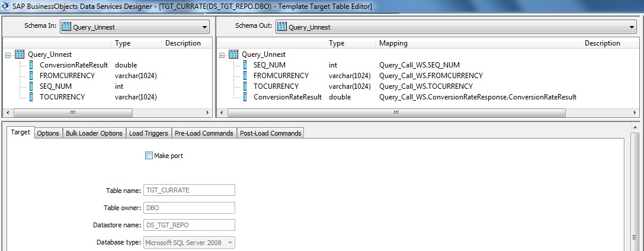Collapse Query_Unnest node in Schema In tree
The image size is (644, 251).
click(8, 54)
